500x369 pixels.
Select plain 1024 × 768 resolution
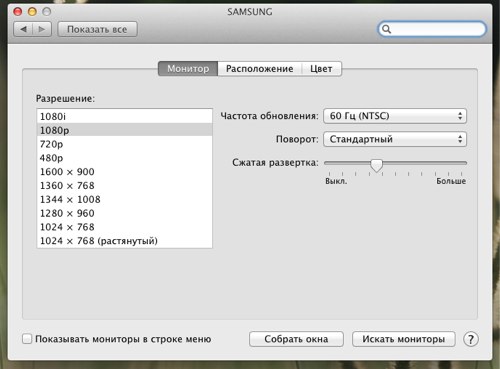click(124, 227)
